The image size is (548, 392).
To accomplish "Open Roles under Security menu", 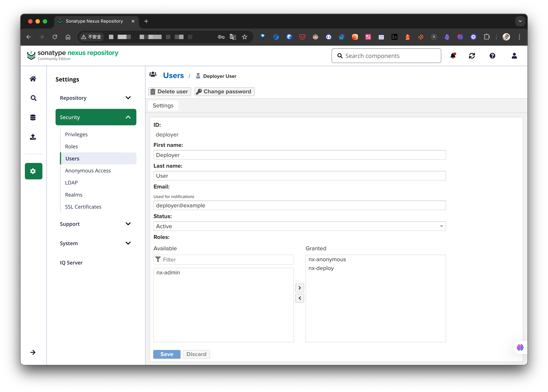I will tap(71, 146).
